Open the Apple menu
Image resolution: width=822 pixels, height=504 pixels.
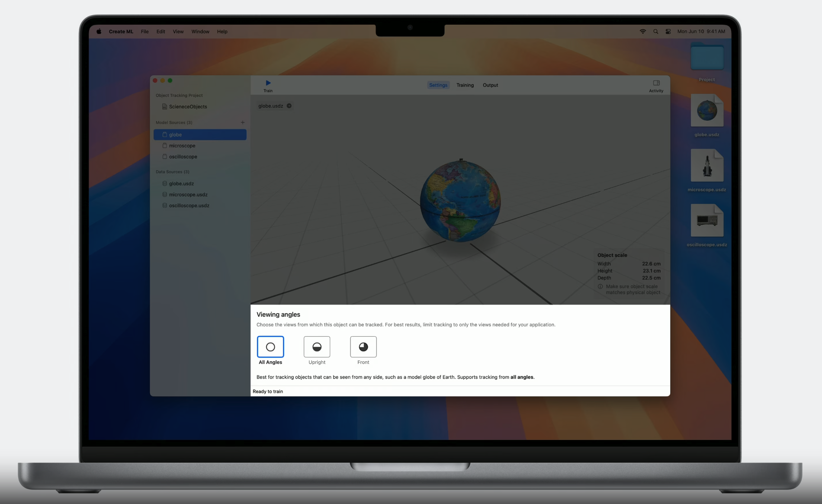(x=99, y=32)
